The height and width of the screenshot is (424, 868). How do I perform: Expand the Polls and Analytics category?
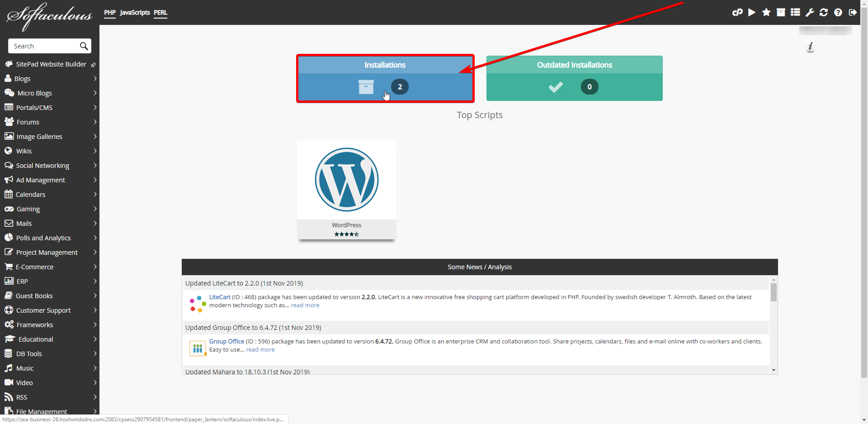click(x=95, y=238)
